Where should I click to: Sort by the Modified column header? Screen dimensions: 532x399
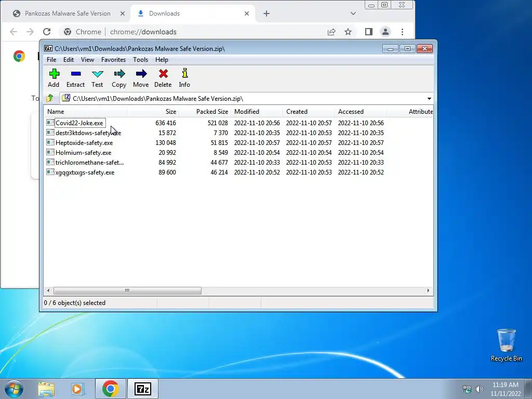(257, 112)
